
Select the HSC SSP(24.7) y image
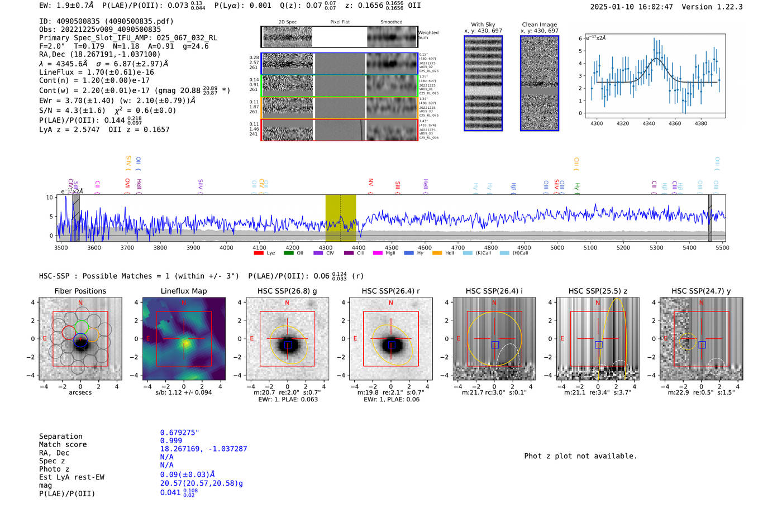(x=702, y=338)
